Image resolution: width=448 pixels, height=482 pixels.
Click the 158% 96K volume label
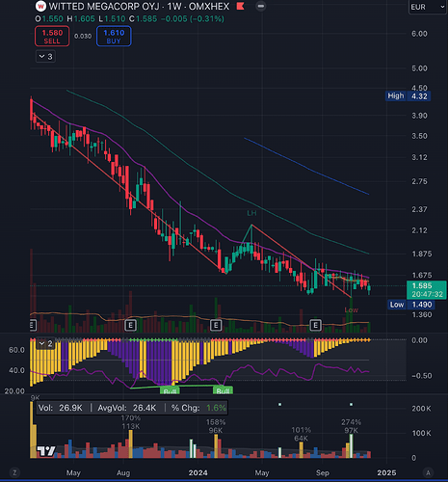coord(216,426)
